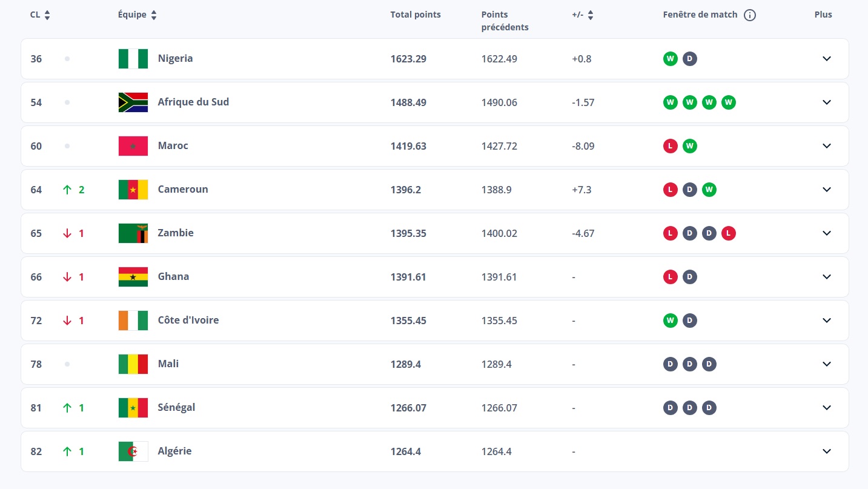Open the Ghana team name link
Image resolution: width=868 pixels, height=489 pixels.
[x=173, y=276]
